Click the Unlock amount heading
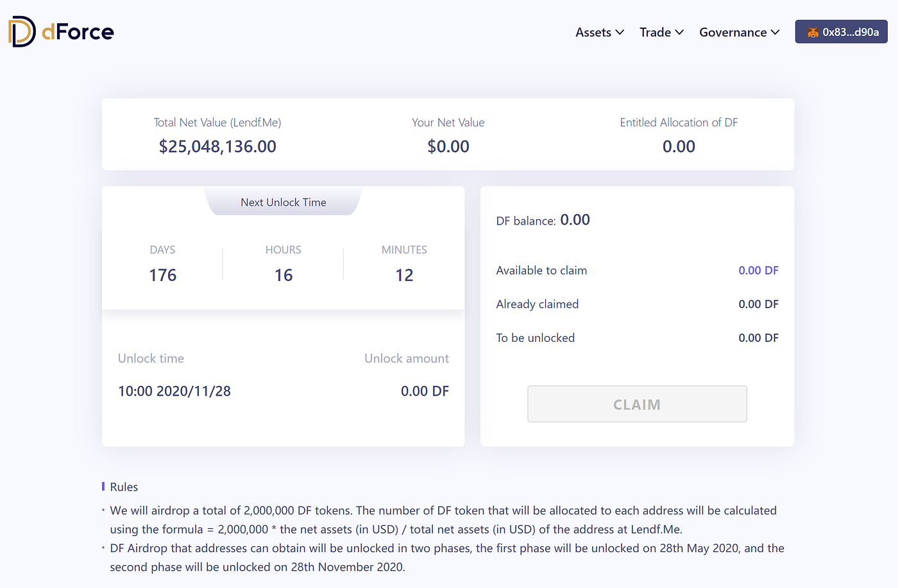Screen dimensions: 898x588 [407, 358]
